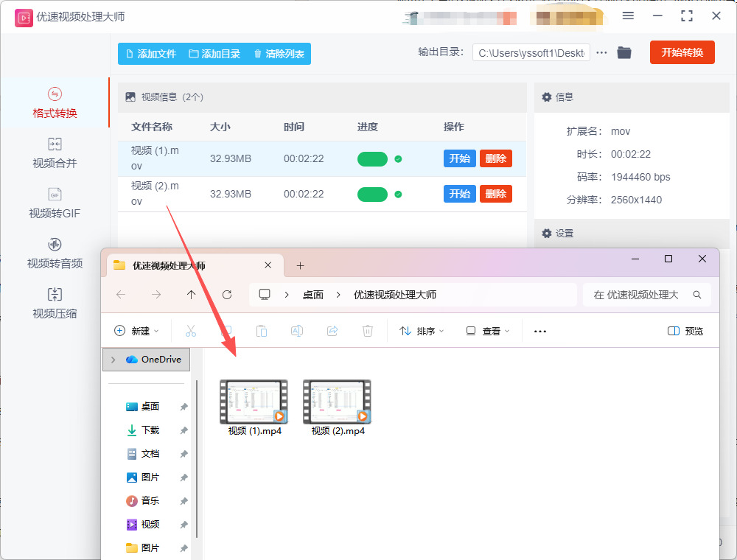Open the 视频转音频 audio extraction tool
737x560 pixels.
coord(55,253)
